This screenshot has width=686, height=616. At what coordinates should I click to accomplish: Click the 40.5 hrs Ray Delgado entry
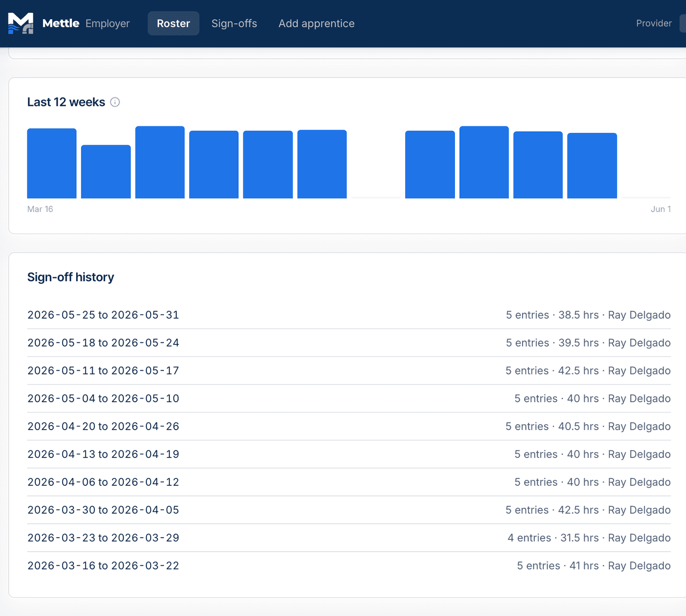pyautogui.click(x=588, y=426)
